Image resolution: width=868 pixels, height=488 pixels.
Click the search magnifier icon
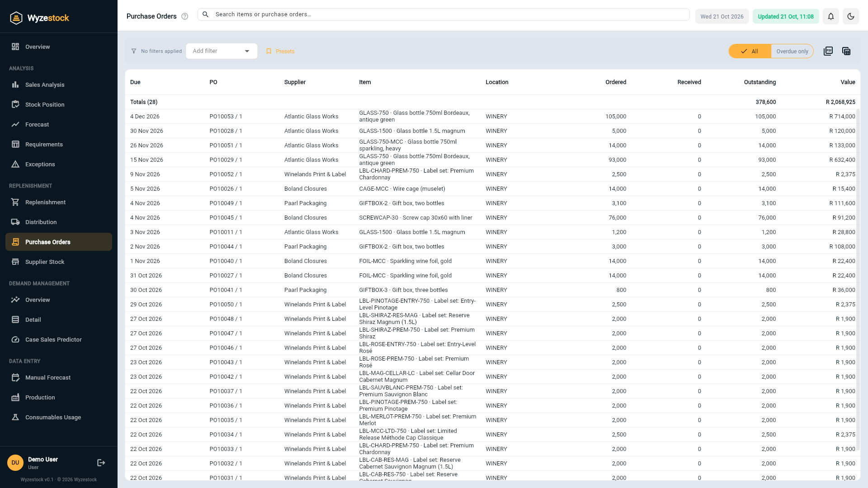[x=206, y=14]
